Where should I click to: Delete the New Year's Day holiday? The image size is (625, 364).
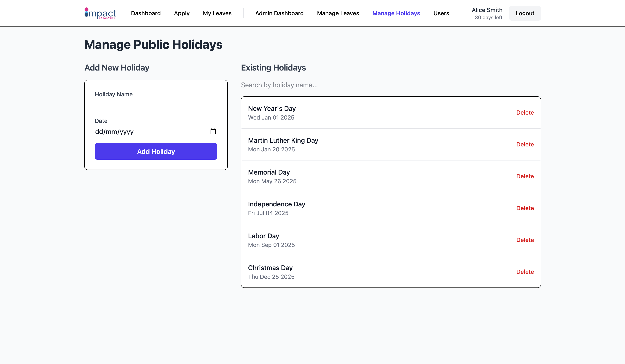525,113
